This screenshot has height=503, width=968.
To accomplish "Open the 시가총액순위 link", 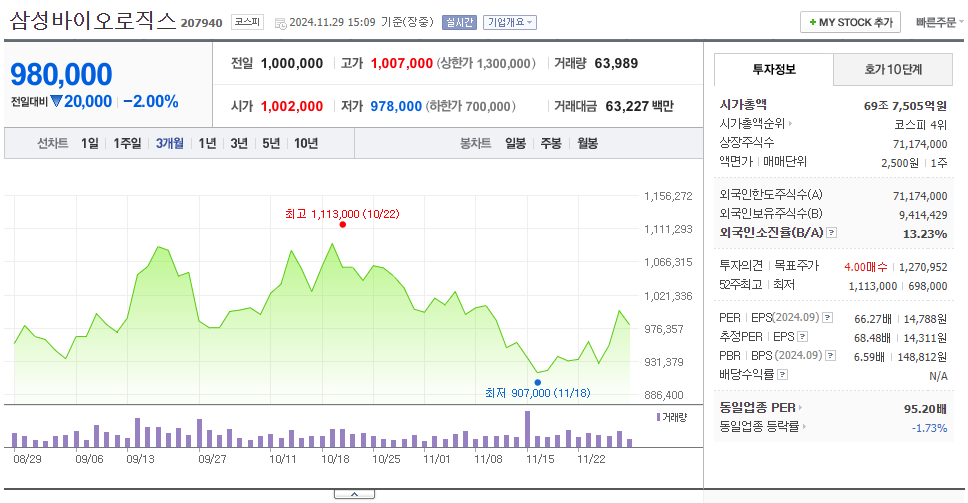I will 756,123.
